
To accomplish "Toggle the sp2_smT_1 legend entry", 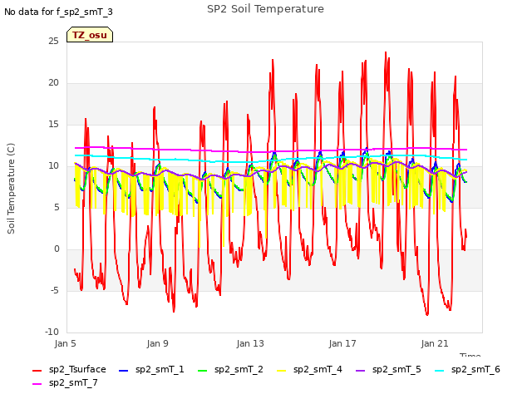I will [151, 369].
